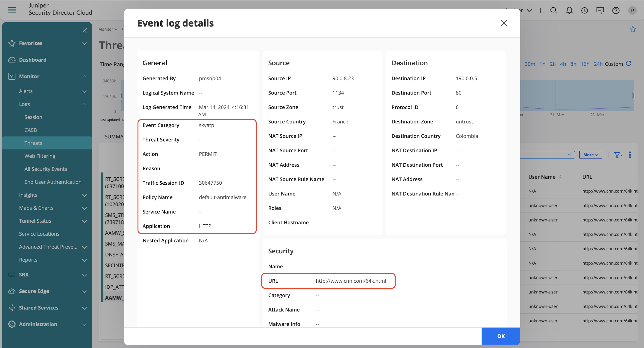Click the search magnifier icon

tap(554, 10)
